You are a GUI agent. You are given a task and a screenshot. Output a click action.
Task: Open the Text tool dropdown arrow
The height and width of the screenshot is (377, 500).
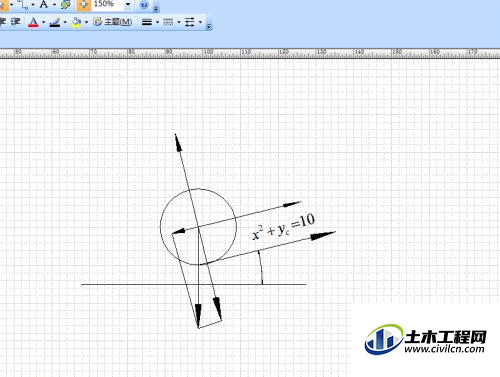point(54,5)
